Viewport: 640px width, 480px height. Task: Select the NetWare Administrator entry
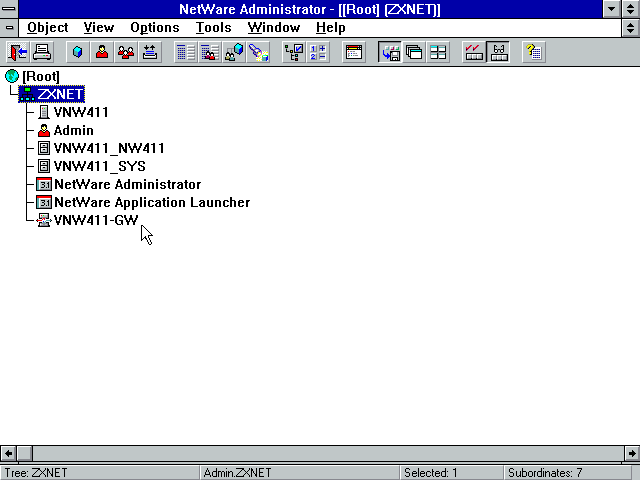pos(127,184)
